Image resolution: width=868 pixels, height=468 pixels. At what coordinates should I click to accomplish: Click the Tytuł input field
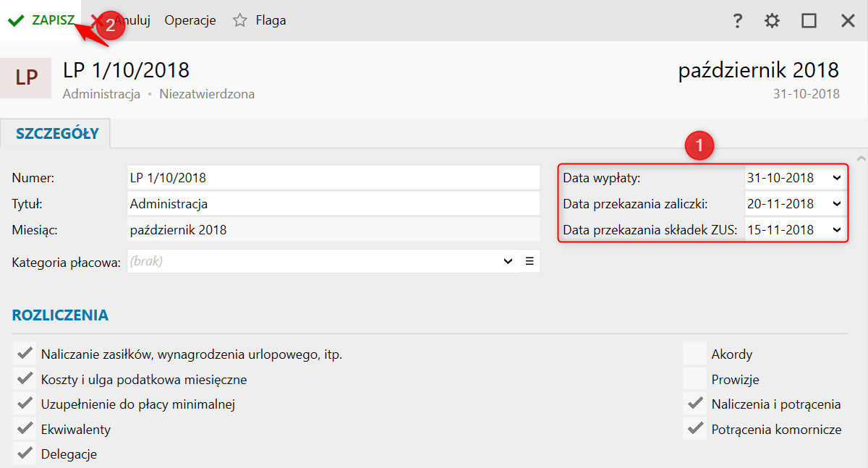(x=333, y=204)
